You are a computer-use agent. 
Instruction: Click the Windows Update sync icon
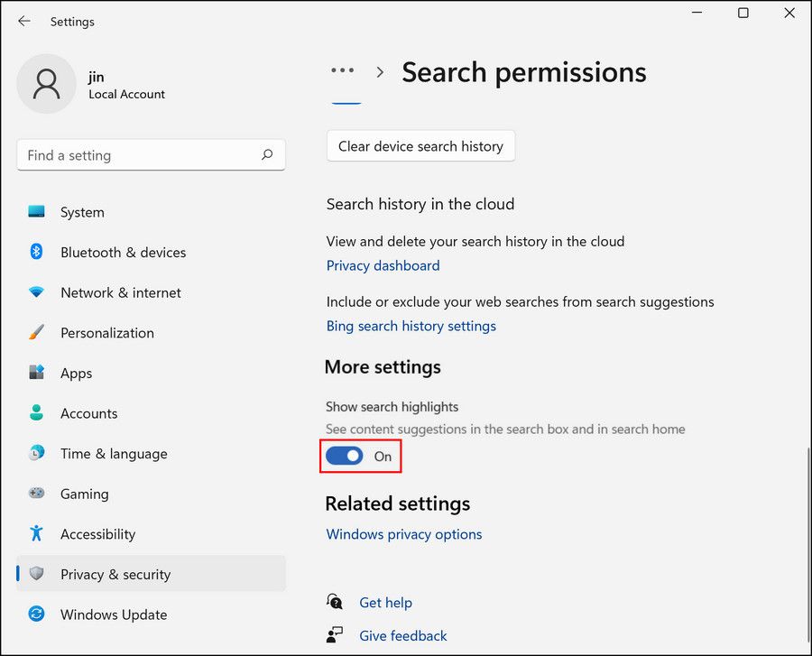point(36,614)
